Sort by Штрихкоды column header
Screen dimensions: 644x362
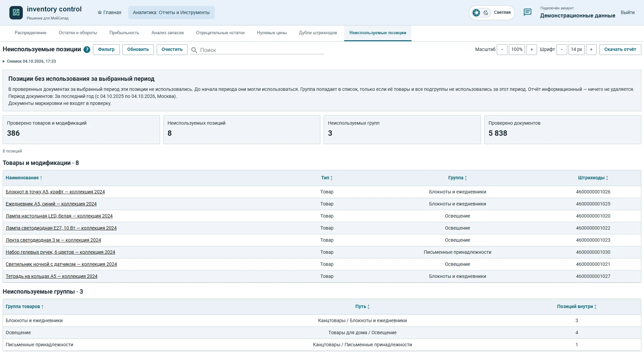click(x=593, y=178)
